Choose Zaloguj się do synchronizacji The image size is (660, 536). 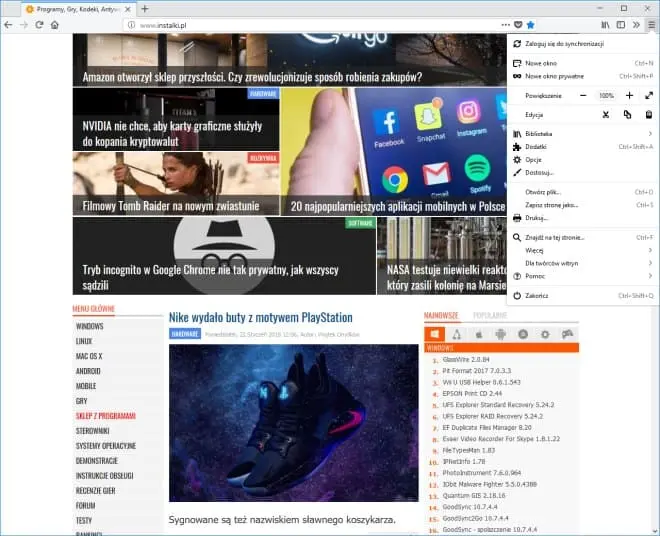click(583, 43)
